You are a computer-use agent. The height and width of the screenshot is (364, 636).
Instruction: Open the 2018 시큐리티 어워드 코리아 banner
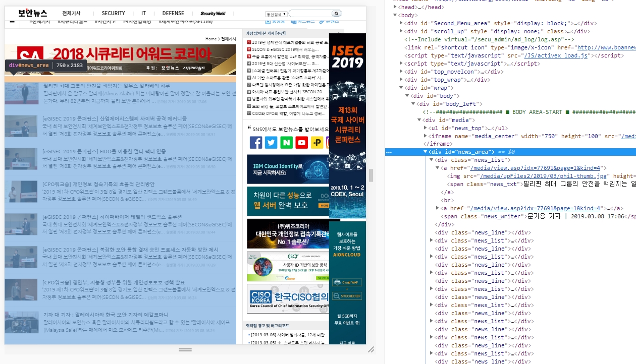coord(120,59)
